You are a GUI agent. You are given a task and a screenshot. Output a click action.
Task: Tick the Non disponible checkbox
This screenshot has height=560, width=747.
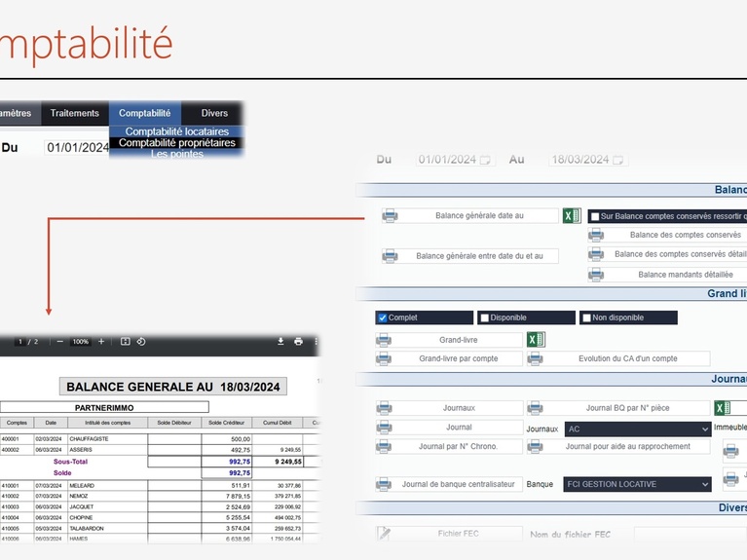[x=585, y=317]
